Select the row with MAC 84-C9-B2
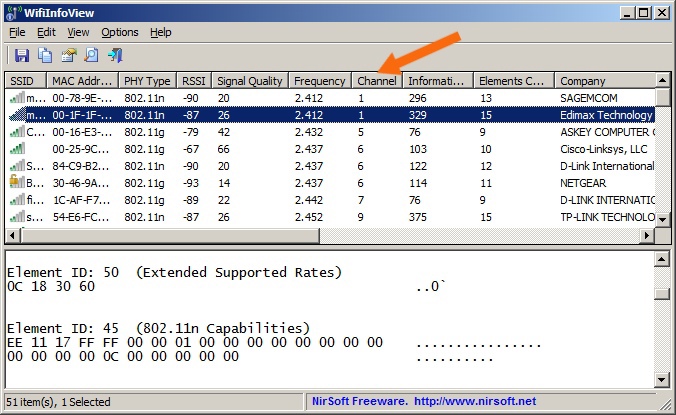Viewport: 676px width, 415px height. tap(330, 166)
